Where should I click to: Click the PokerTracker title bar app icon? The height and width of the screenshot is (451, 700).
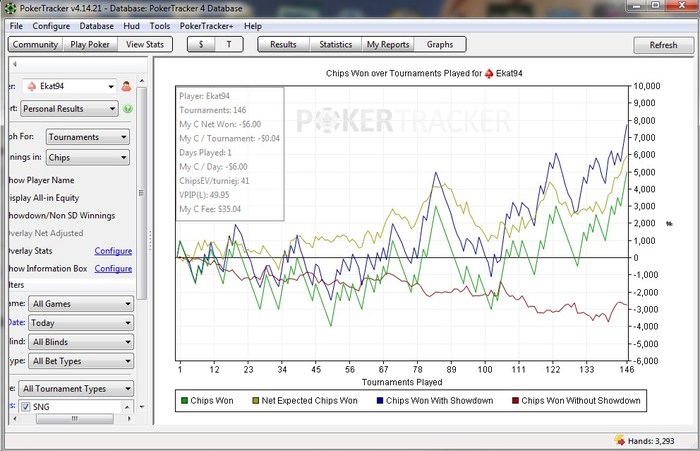[x=11, y=8]
